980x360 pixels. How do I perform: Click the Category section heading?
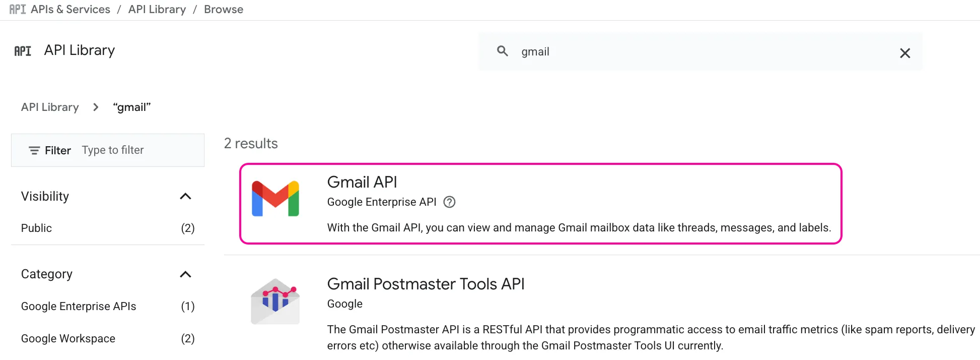click(47, 274)
